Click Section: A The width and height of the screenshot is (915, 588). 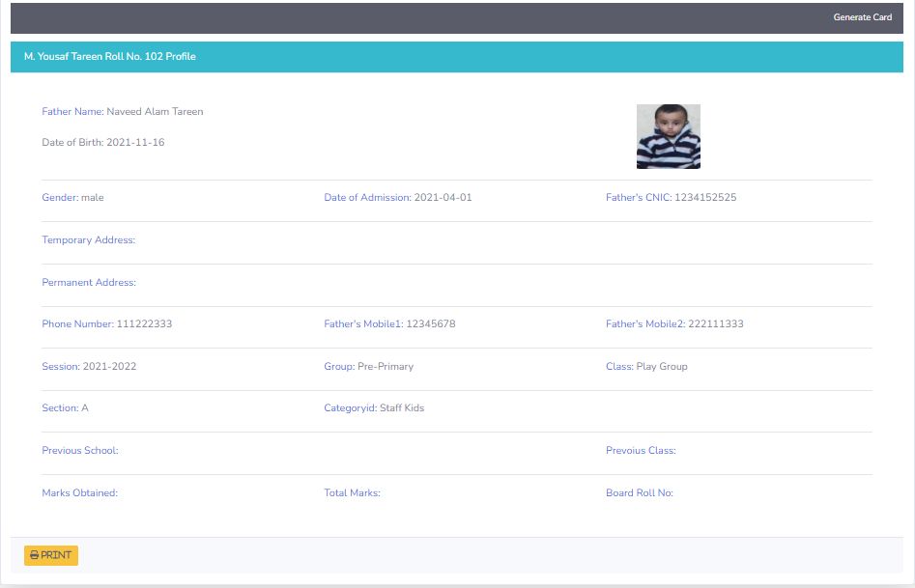(65, 408)
